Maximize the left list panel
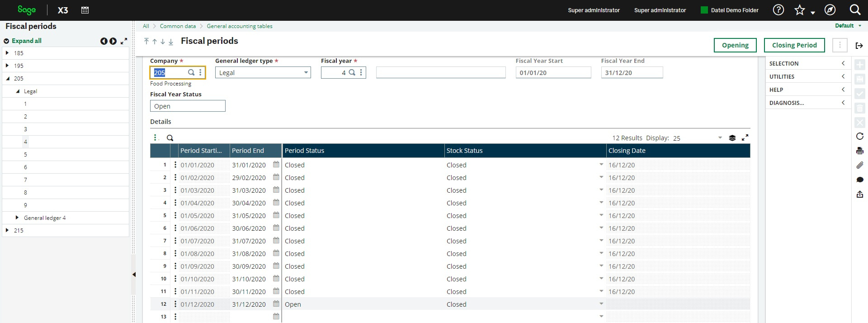 coord(124,41)
